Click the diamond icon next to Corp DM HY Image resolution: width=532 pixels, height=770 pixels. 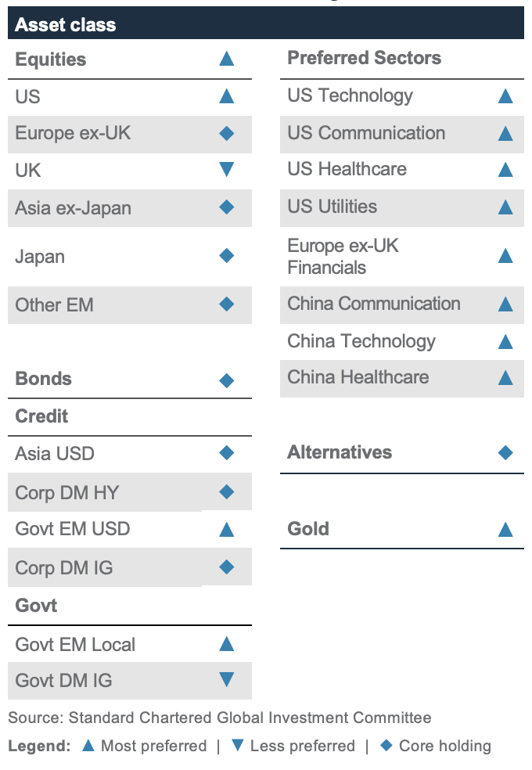click(226, 491)
